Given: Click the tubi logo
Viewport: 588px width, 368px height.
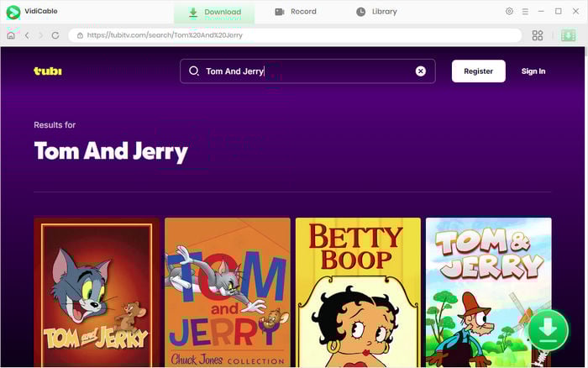Looking at the screenshot, I should pos(48,71).
